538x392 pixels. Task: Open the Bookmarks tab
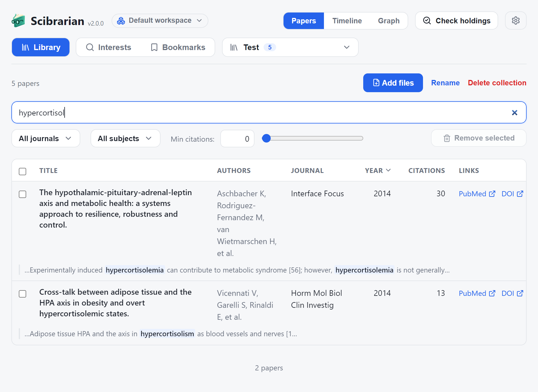tap(178, 47)
